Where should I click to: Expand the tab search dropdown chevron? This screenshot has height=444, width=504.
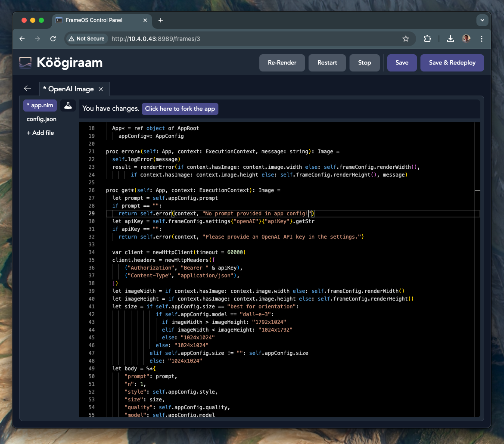pos(482,20)
